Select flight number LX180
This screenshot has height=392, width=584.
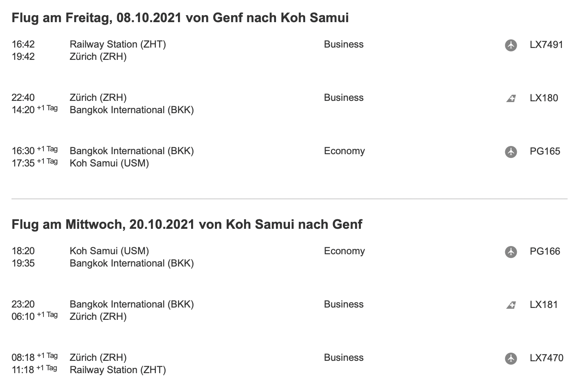(x=544, y=98)
